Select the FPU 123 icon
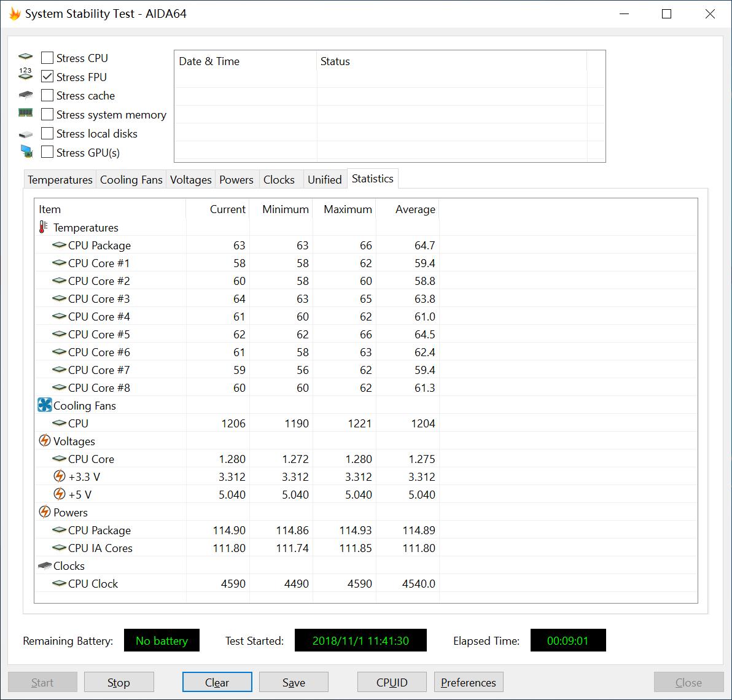732x700 pixels. pos(25,75)
